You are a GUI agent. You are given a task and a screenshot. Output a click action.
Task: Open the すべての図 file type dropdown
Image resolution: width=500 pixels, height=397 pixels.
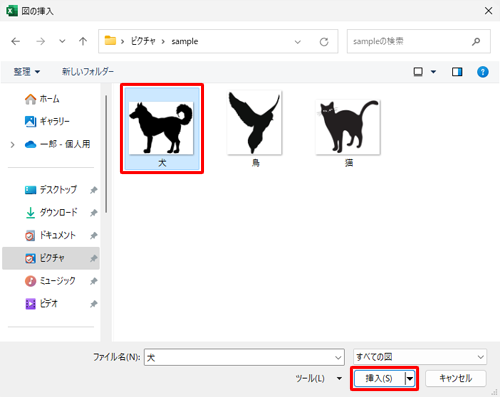point(420,357)
